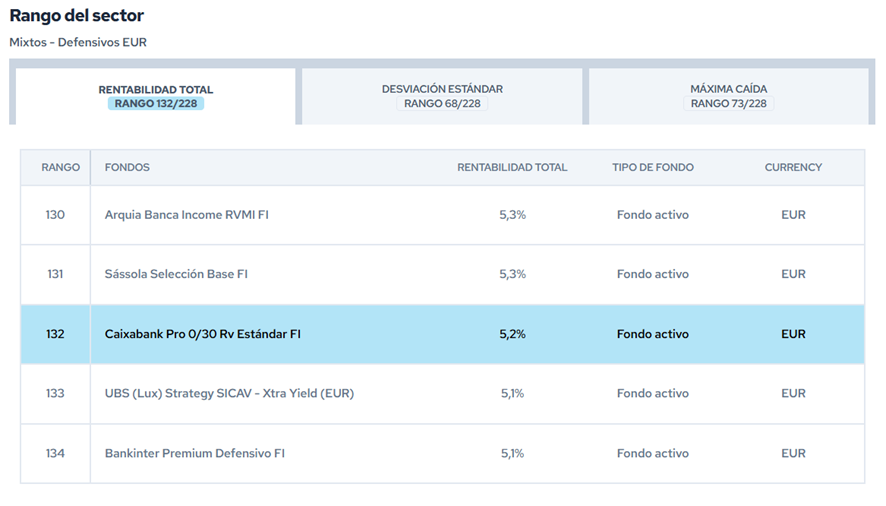886x506 pixels.
Task: Click EUR currency in Sássola row
Action: click(793, 274)
